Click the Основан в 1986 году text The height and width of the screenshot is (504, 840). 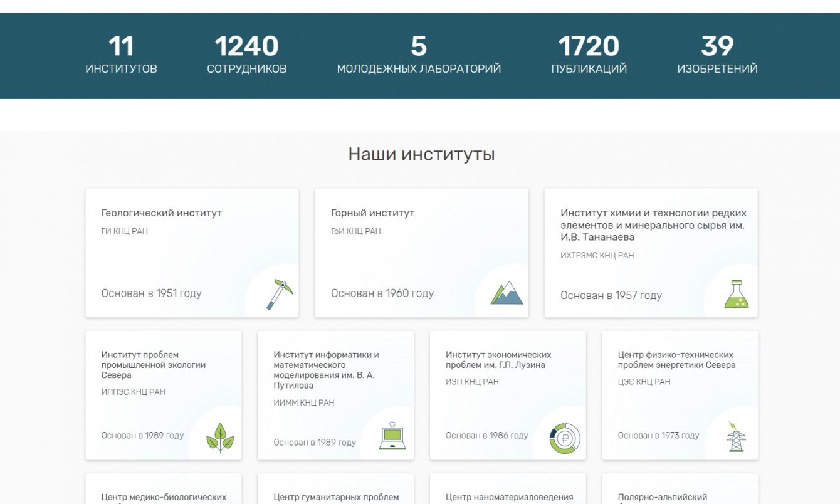[x=487, y=436]
